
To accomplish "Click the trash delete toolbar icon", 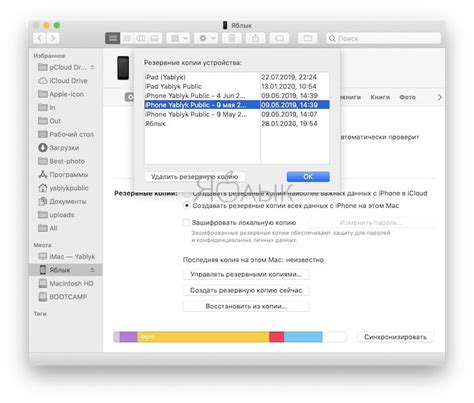I will pyautogui.click(x=232, y=38).
